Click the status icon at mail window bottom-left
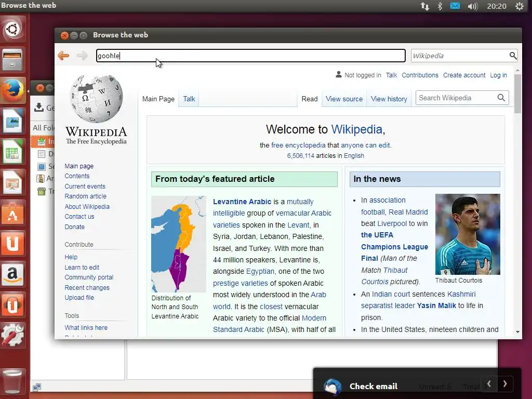The width and height of the screenshot is (532, 399). (x=37, y=387)
